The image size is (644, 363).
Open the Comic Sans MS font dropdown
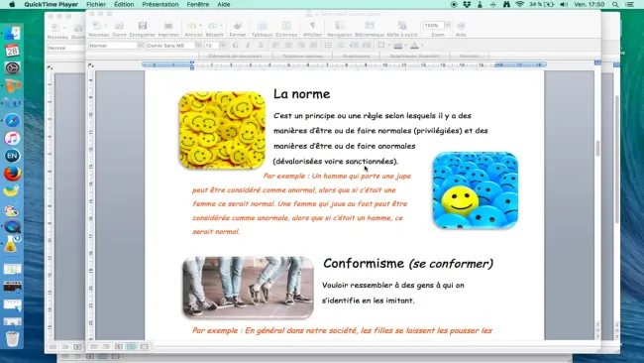tap(198, 46)
